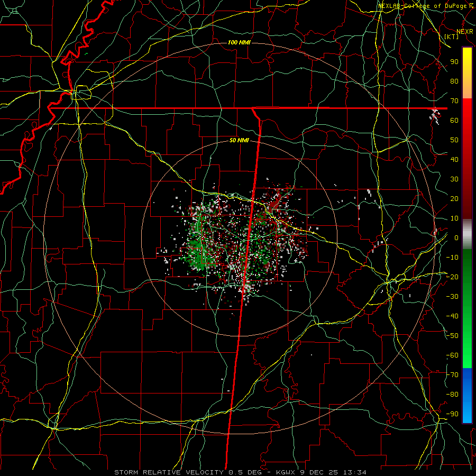Click the positive 40 scale value

(454, 159)
